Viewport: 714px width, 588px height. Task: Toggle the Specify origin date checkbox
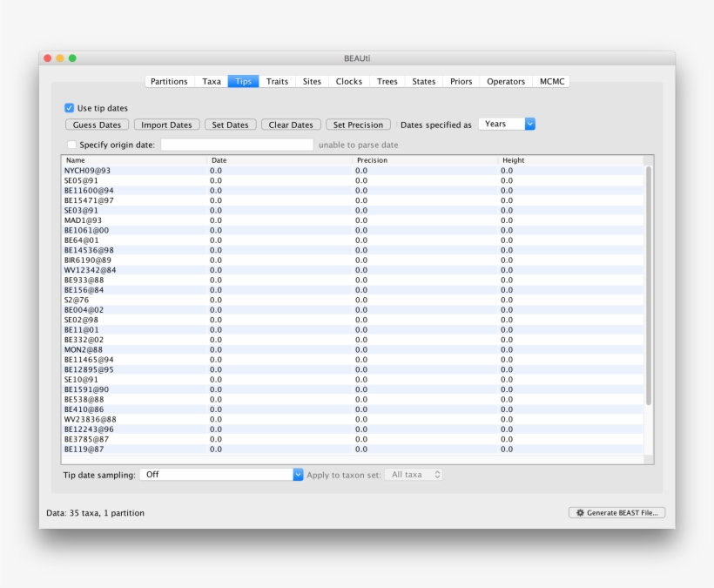pos(72,144)
